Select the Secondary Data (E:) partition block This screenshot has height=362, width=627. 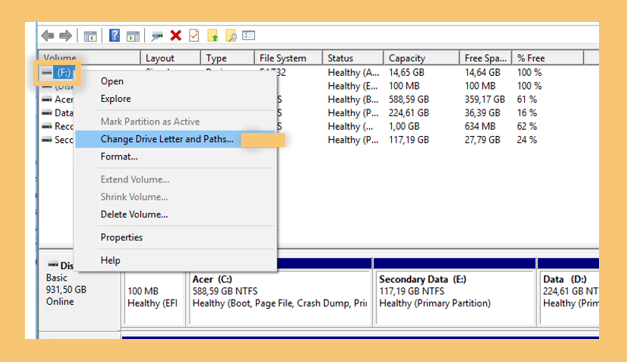tap(455, 297)
